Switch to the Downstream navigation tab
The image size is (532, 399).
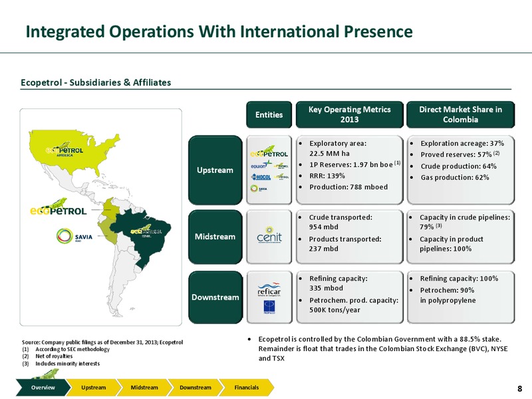pos(196,388)
